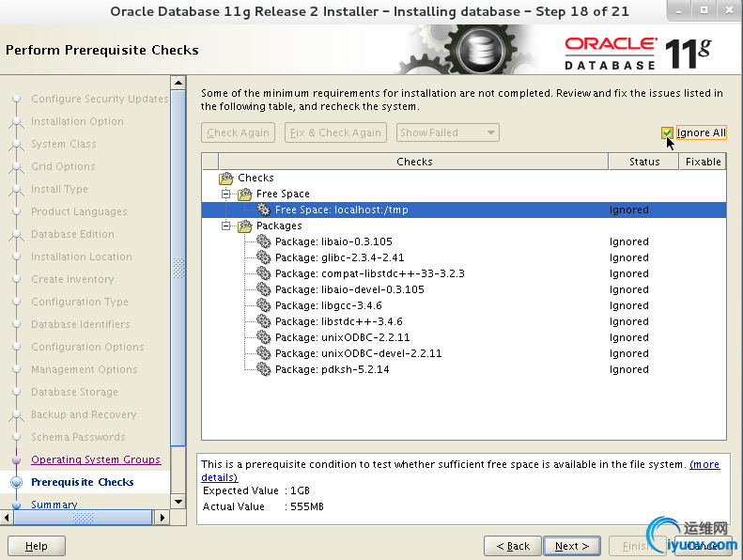743x560 pixels.
Task: Select Prerequisite Checks in step list
Action: click(x=83, y=482)
